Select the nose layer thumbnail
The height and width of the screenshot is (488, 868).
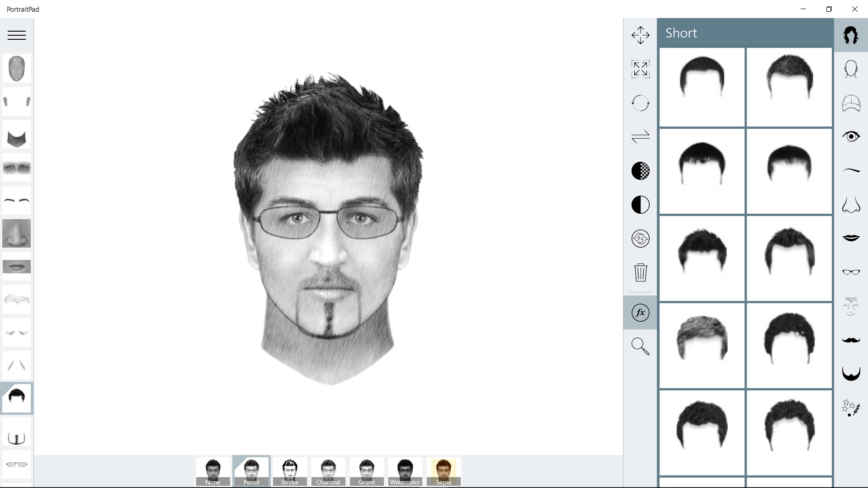click(17, 234)
